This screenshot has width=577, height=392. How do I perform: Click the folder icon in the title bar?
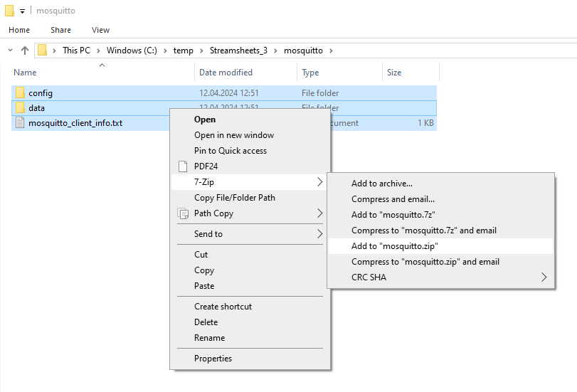coord(10,11)
